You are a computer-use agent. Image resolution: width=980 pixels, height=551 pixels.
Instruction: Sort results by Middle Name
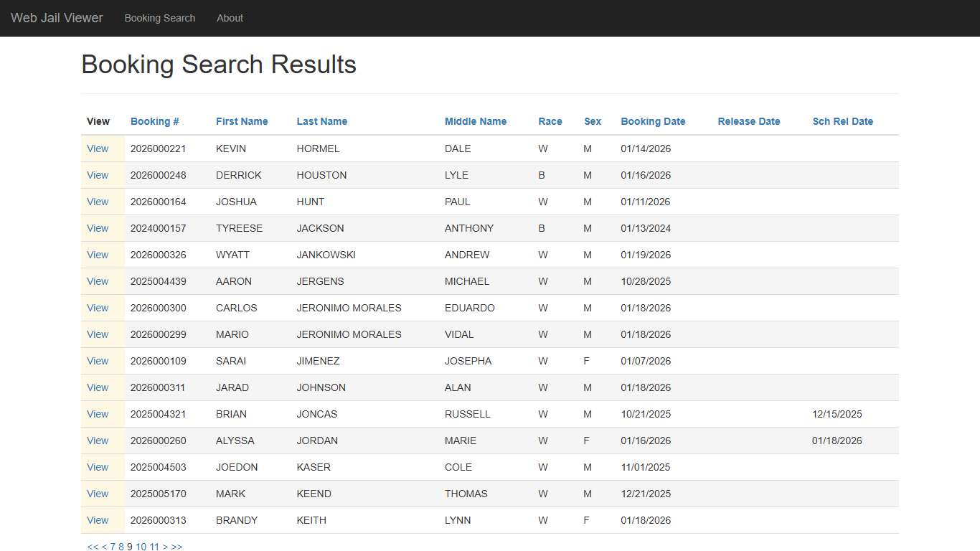(475, 121)
